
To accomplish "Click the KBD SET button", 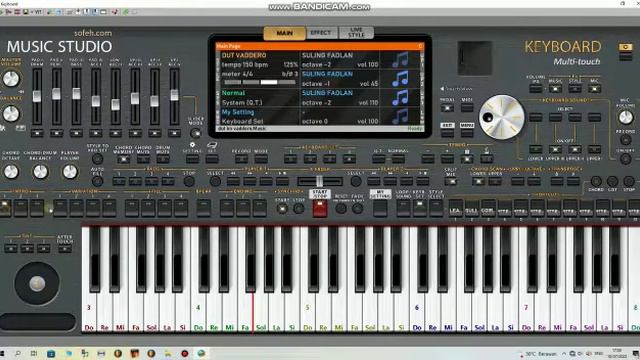I will tap(420, 208).
